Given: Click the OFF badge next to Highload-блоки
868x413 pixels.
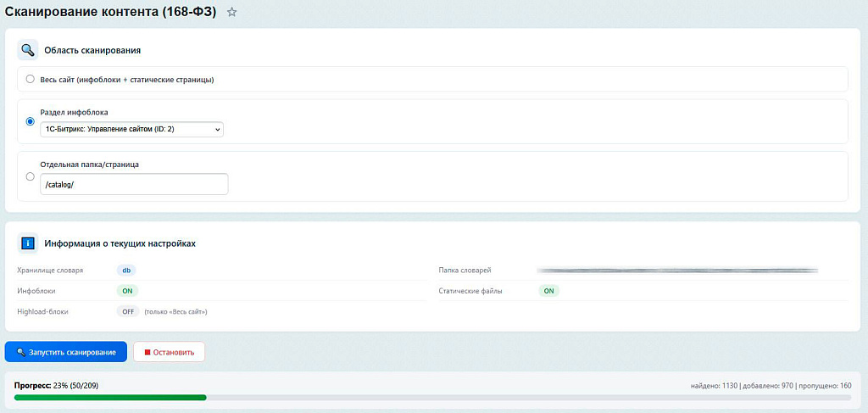Looking at the screenshot, I should tap(128, 311).
